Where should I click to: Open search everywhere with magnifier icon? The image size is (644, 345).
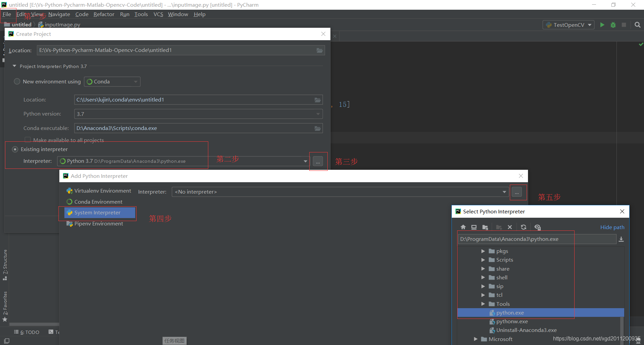638,24
